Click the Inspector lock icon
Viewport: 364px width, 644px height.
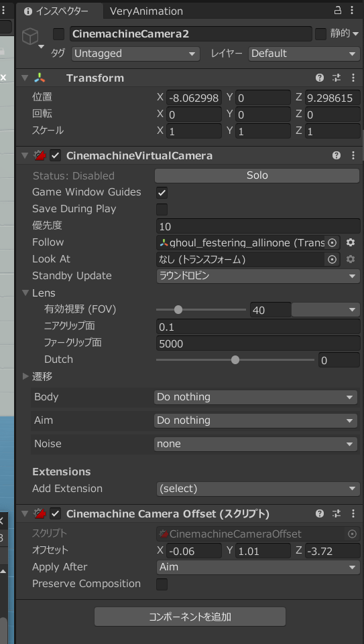338,11
